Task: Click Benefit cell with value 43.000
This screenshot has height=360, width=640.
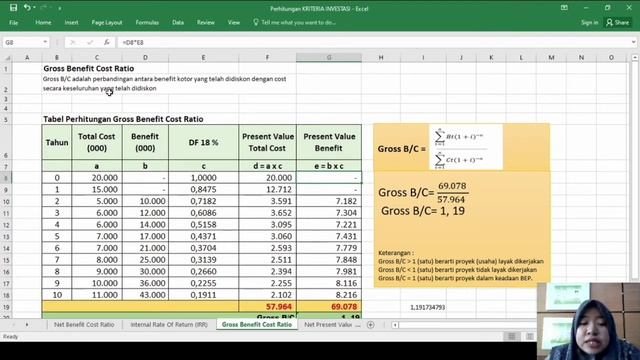Action: [x=145, y=295]
